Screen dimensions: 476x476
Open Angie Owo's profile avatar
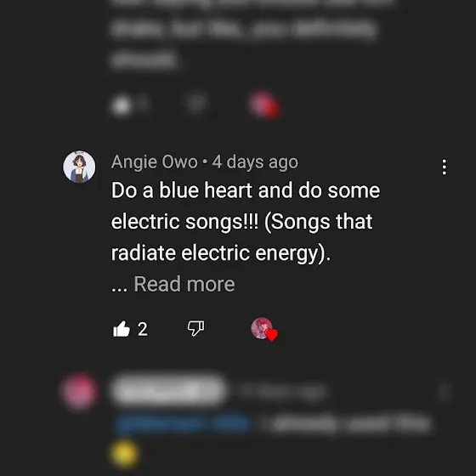(x=79, y=167)
